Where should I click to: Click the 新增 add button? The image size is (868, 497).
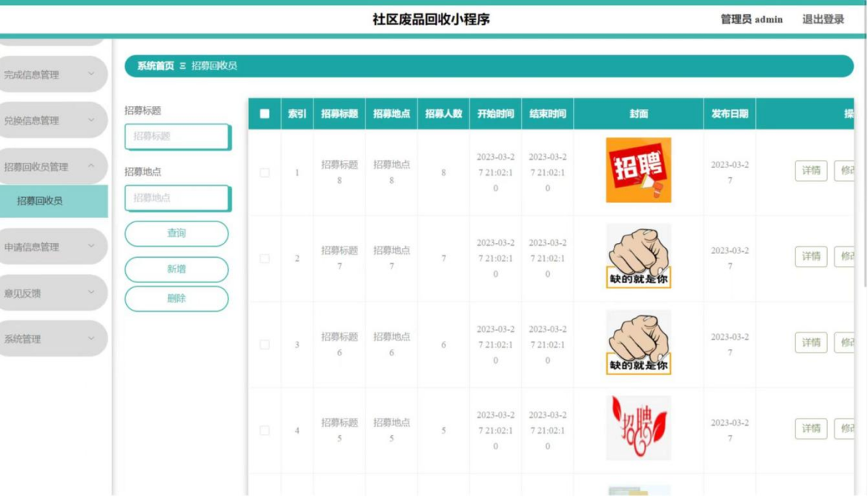point(176,269)
